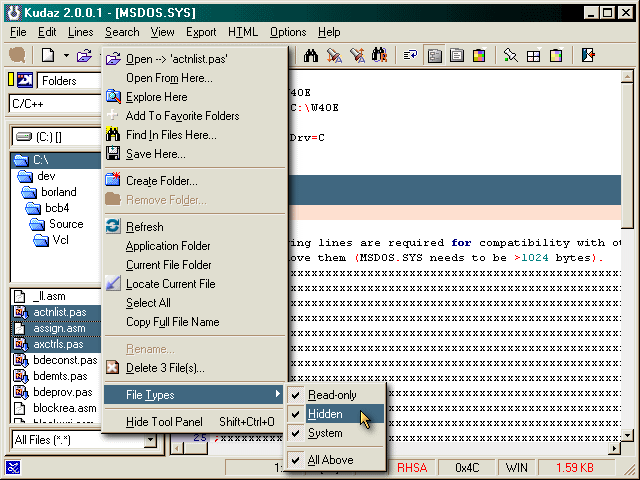The image size is (640, 480).
Task: Choose Application Folder menu entry
Action: click(194, 246)
